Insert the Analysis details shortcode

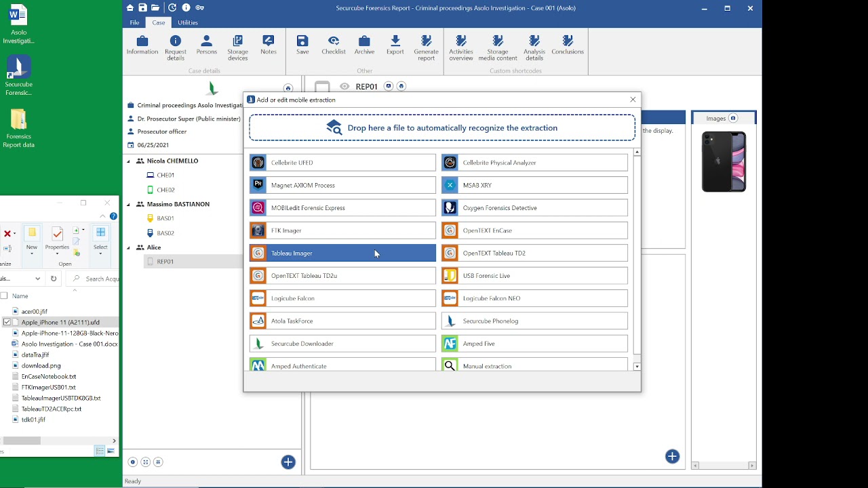pos(534,48)
